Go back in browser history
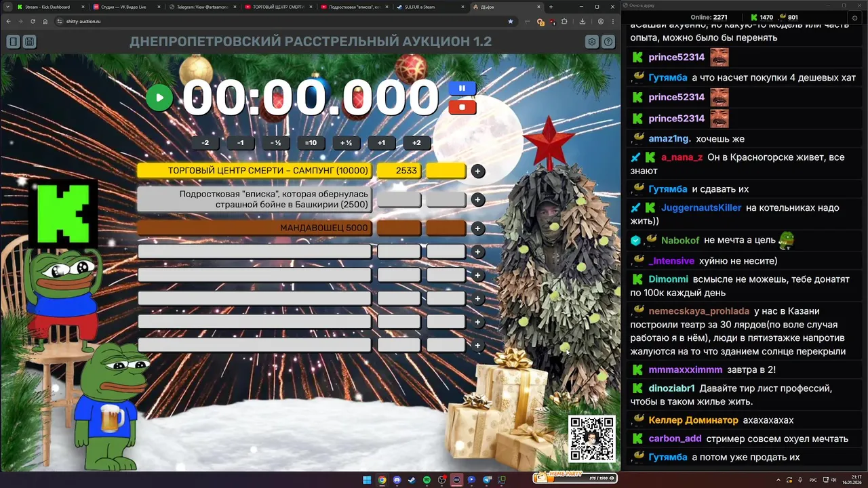868x488 pixels. point(8,21)
